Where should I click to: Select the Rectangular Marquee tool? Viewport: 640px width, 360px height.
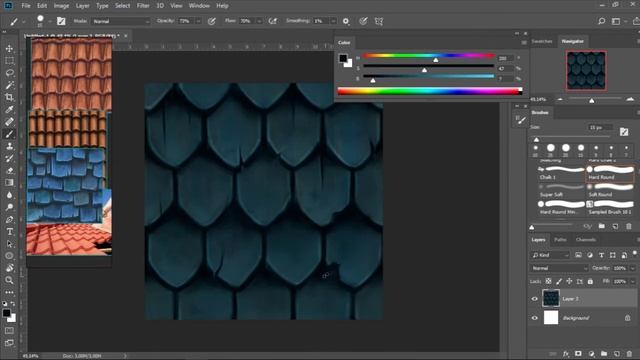(x=9, y=61)
